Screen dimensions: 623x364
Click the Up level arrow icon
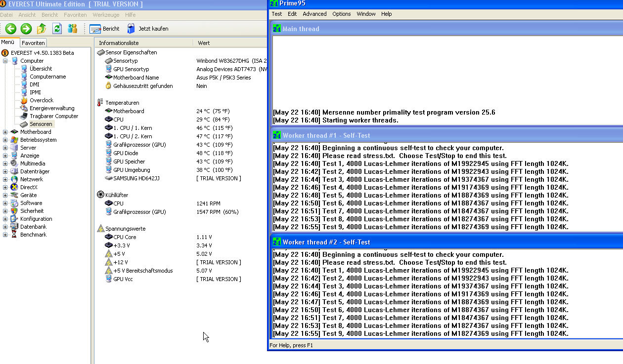[x=42, y=29]
